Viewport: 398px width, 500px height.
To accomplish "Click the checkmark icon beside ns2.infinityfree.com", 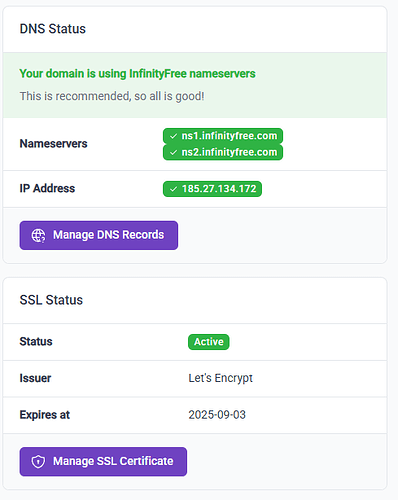I will [x=173, y=153].
